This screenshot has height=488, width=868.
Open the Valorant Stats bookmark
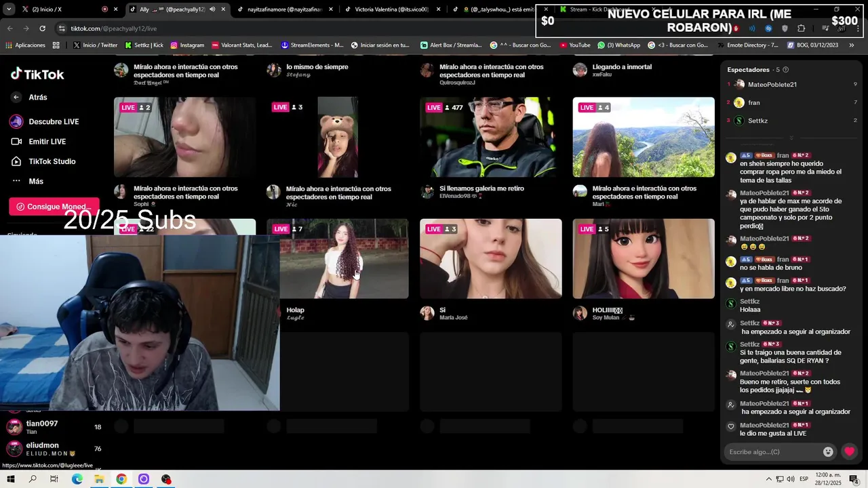click(242, 45)
